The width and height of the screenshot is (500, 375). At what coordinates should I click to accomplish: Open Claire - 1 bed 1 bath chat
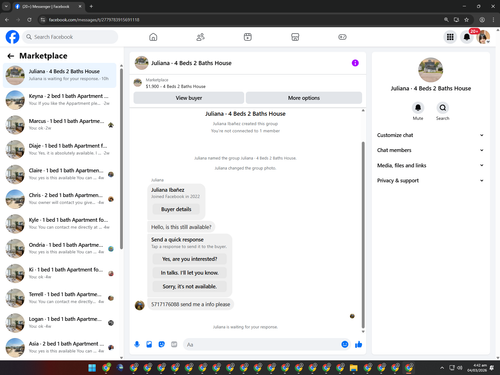(60, 174)
